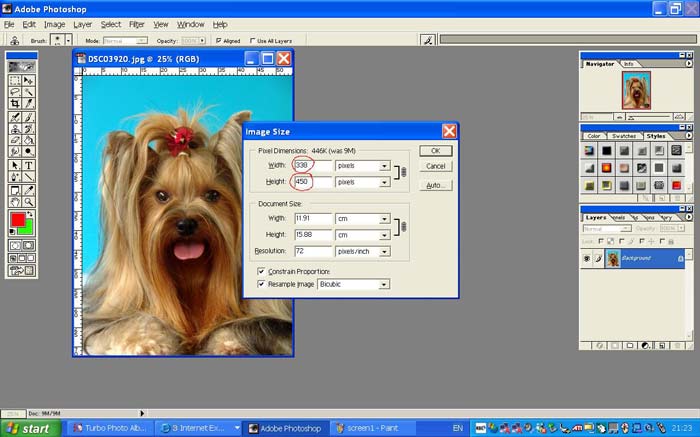Viewport: 700px width, 437px height.
Task: Select the Clone Stamp tool
Action: coord(15,129)
